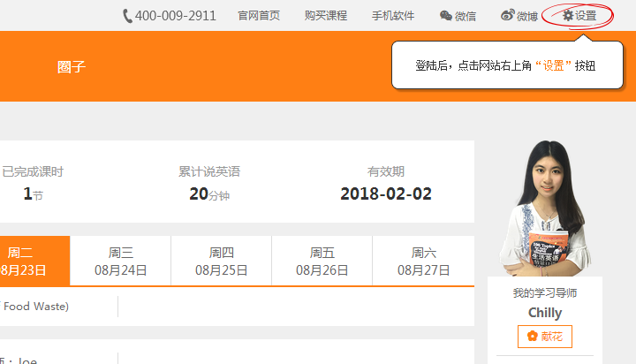The height and width of the screenshot is (364, 636).
Task: Click the tutor name Chilly
Action: coord(545,313)
